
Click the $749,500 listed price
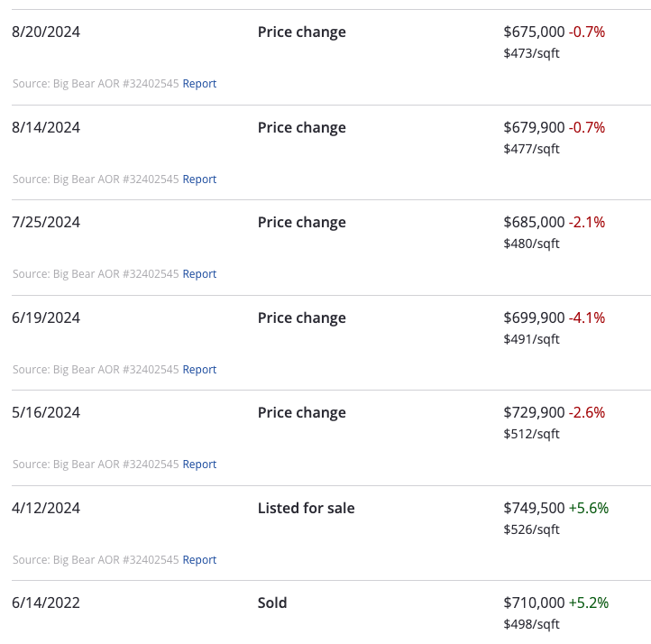coord(534,509)
